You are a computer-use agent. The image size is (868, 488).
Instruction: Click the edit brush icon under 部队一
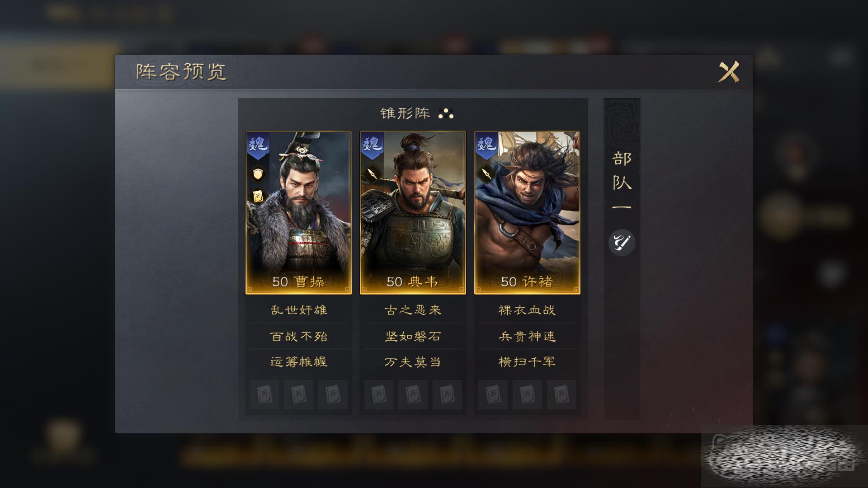622,243
